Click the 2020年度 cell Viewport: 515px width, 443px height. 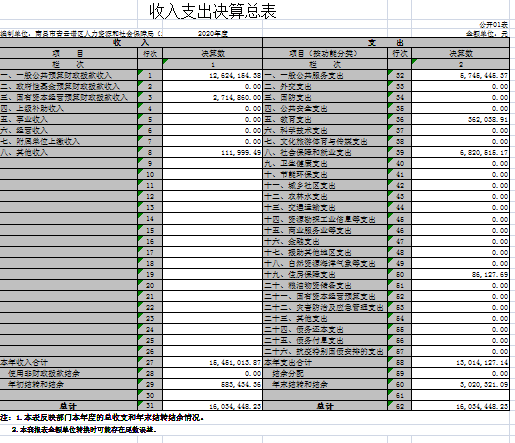[213, 34]
